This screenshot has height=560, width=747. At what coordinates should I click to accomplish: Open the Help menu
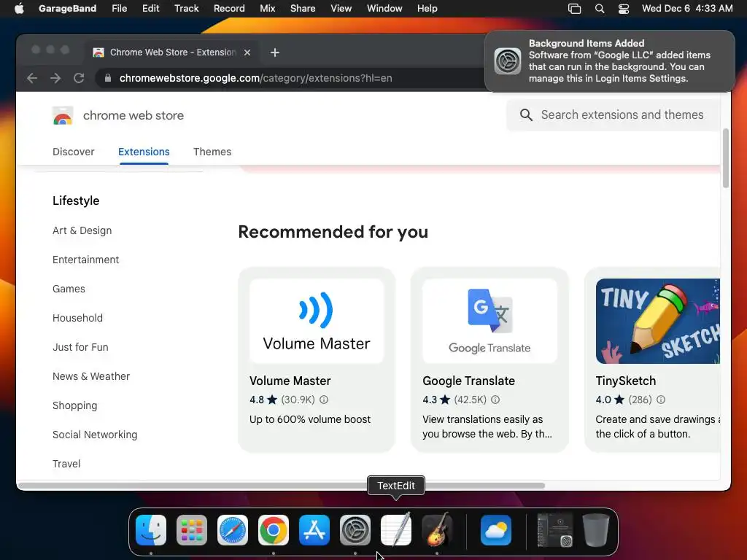pyautogui.click(x=427, y=9)
